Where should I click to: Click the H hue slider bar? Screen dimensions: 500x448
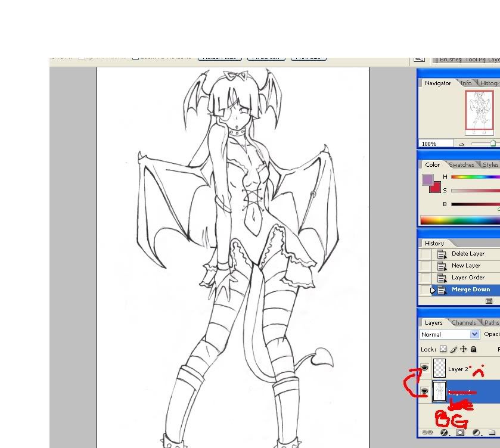[x=476, y=177]
